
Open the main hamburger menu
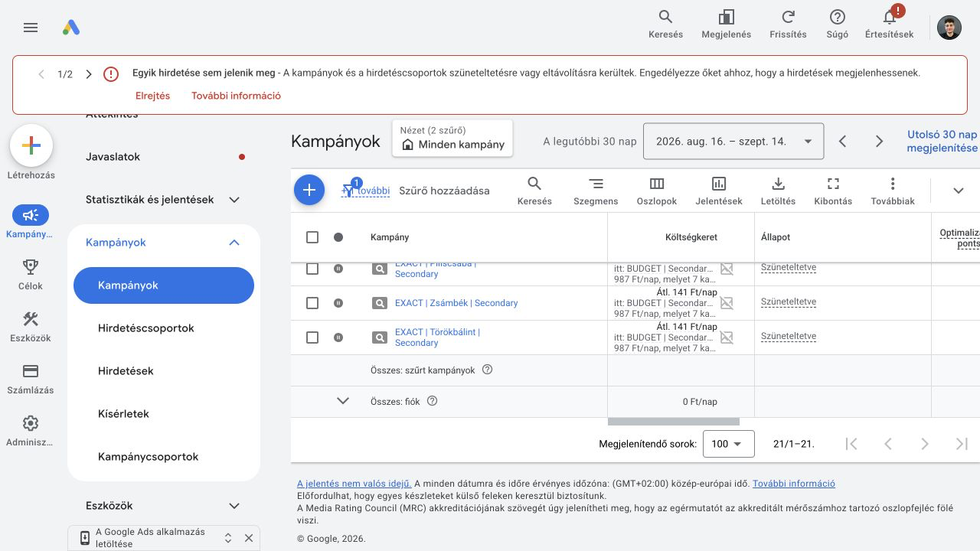tap(31, 28)
